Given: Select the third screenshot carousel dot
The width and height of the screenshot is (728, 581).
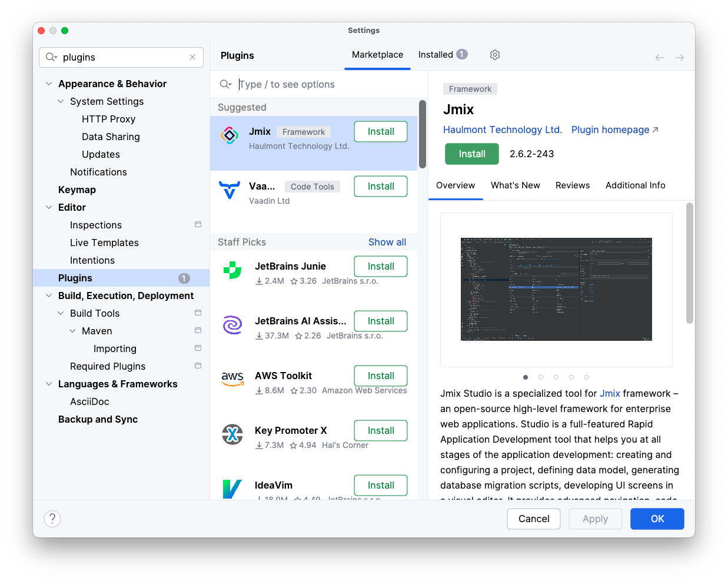Looking at the screenshot, I should click(556, 377).
